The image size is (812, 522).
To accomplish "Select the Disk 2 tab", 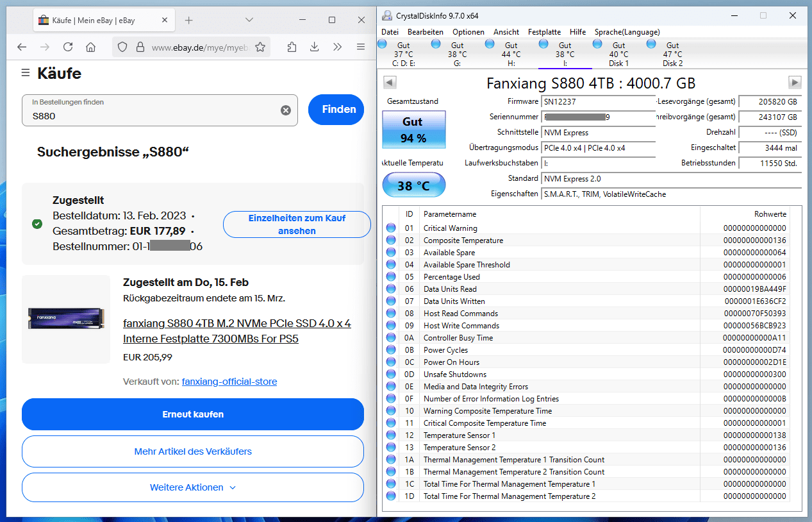I will click(x=672, y=54).
